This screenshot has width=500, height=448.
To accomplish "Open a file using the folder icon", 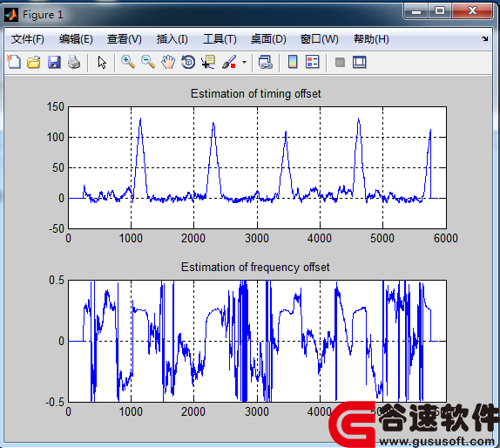I will coord(34,62).
